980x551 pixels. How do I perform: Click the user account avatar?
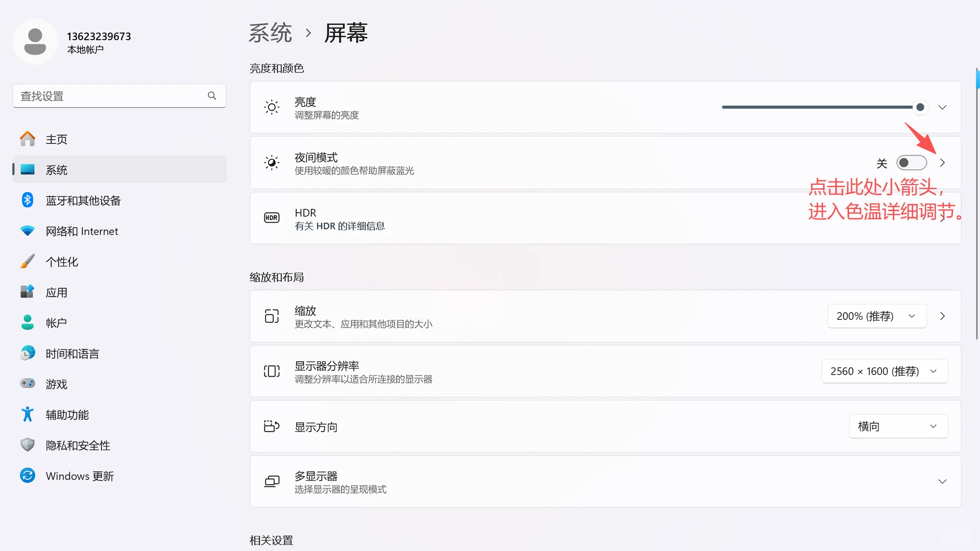point(35,42)
